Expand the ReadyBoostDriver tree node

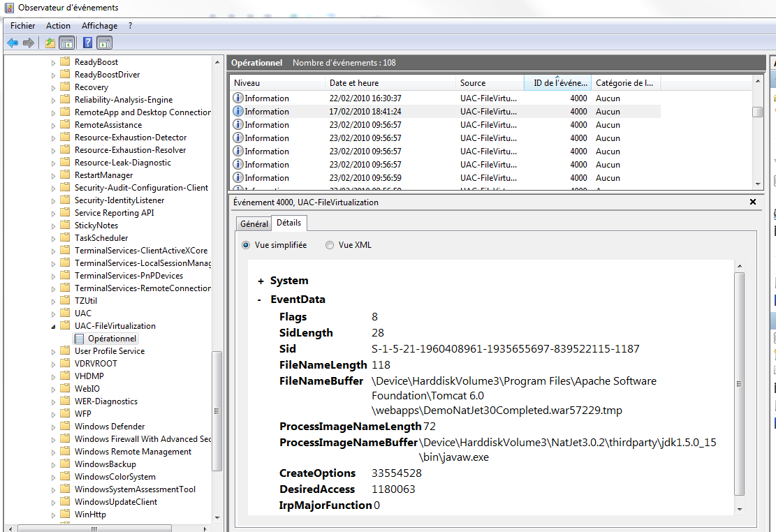tap(54, 75)
